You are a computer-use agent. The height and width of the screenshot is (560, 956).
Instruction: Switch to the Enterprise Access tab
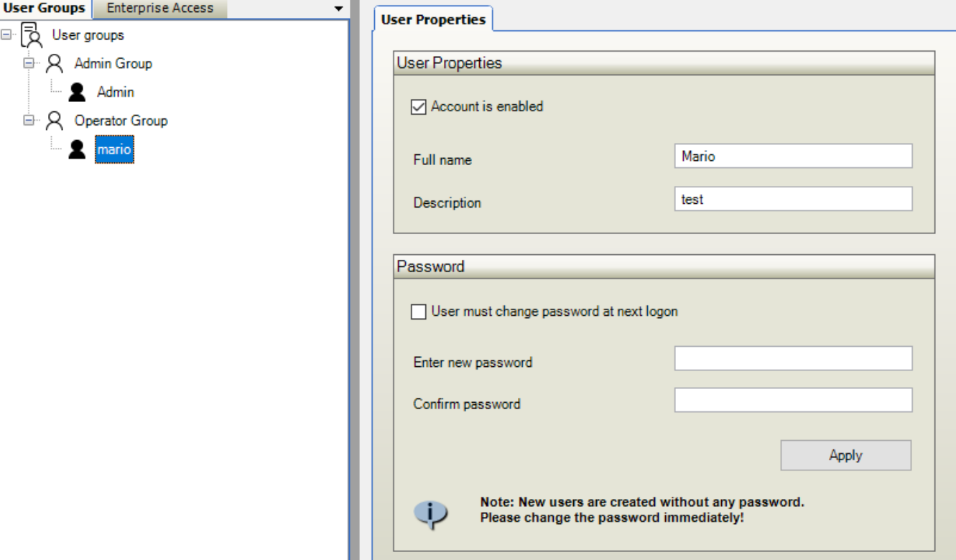[159, 9]
